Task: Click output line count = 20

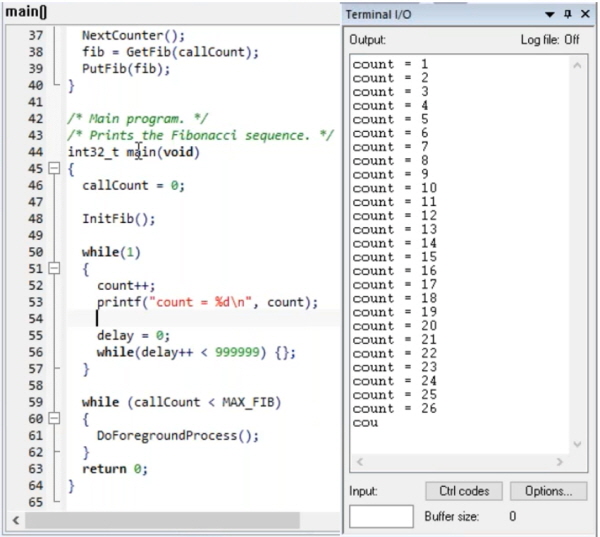Action: [x=395, y=326]
